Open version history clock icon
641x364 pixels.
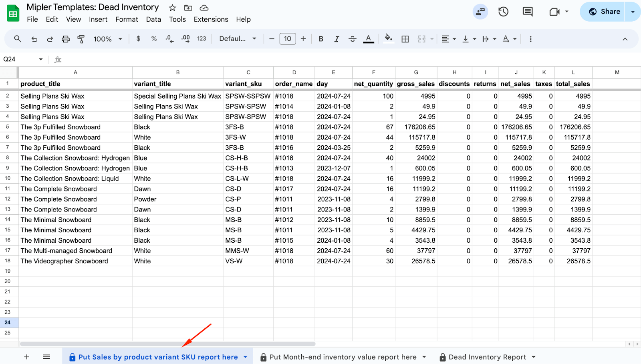[503, 12]
